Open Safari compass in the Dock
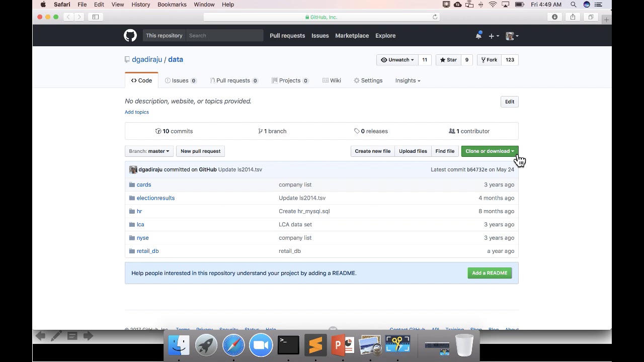Image resolution: width=644 pixels, height=362 pixels. pyautogui.click(x=233, y=345)
